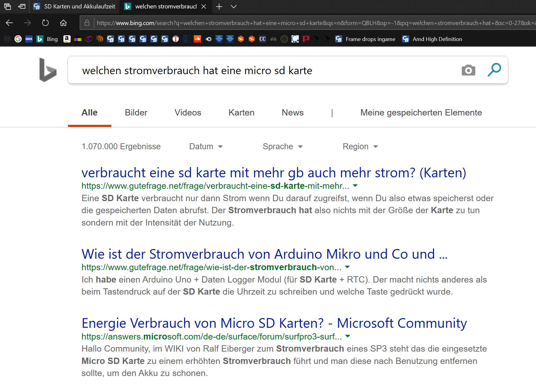Screen dimensions: 536x392
Task: Select the 'Alle' results tab
Action: coord(90,113)
